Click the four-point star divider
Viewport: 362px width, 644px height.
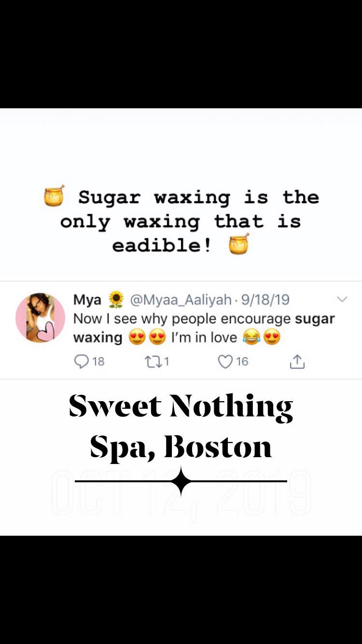point(181,481)
